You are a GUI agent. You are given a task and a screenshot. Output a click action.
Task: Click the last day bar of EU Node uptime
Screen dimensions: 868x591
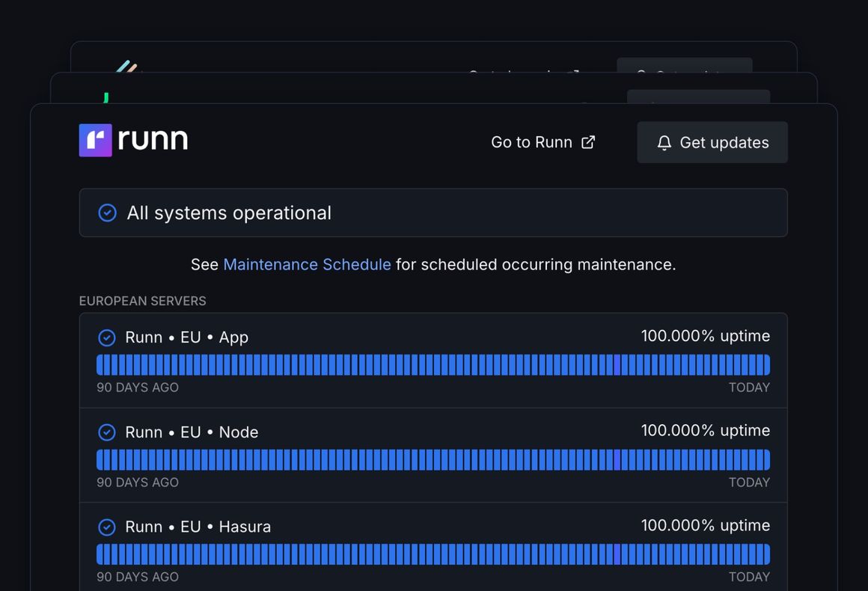tap(767, 460)
